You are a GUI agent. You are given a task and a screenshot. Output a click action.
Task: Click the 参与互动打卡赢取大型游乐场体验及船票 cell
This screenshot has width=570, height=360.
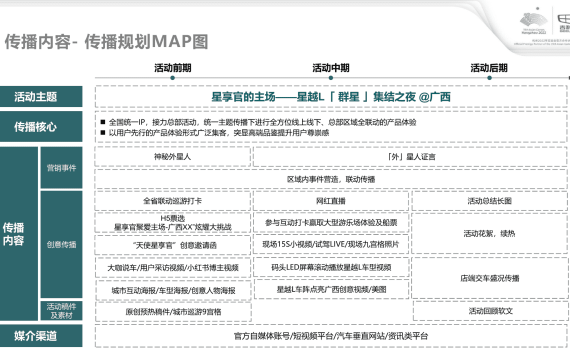[331, 223]
